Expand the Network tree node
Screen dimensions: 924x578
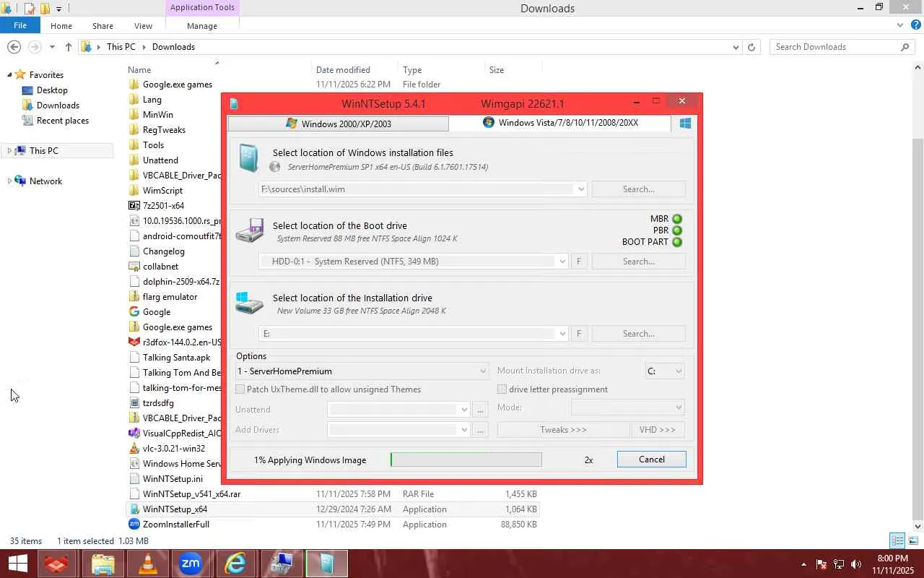tap(9, 181)
